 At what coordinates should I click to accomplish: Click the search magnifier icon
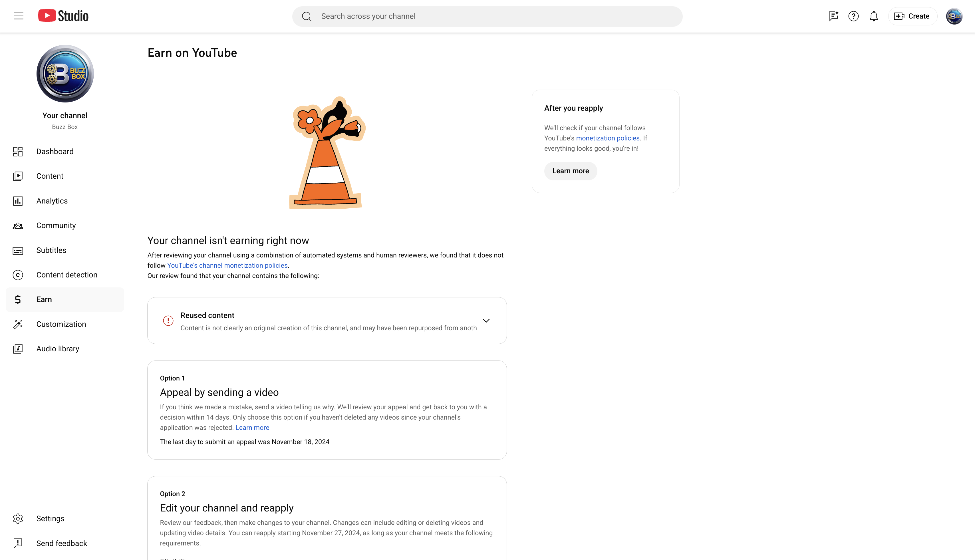pyautogui.click(x=307, y=16)
